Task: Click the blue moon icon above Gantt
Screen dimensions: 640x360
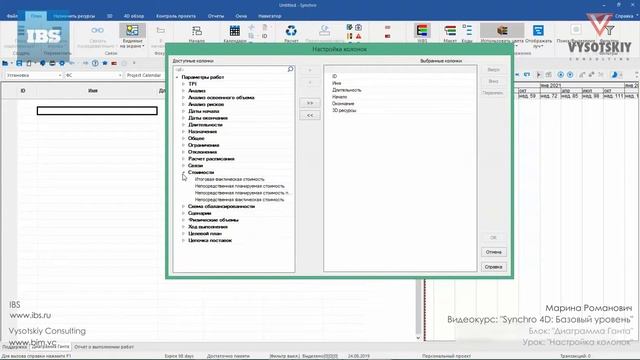Action: [614, 75]
